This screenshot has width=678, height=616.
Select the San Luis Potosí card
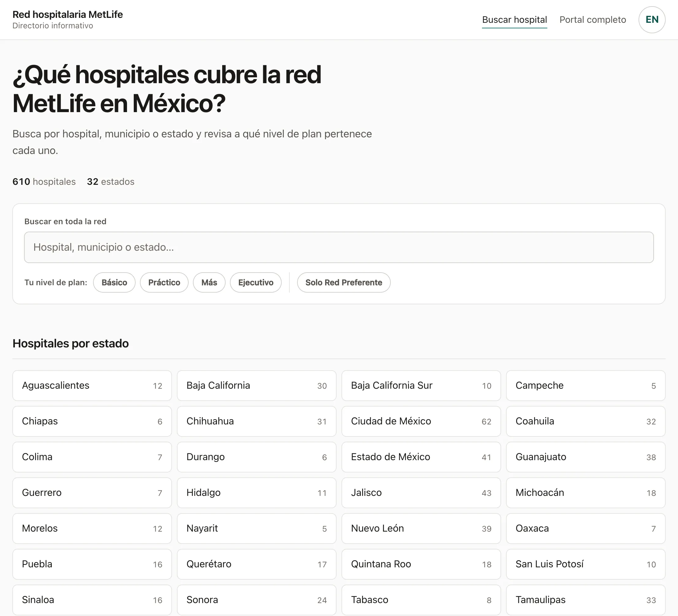point(586,564)
